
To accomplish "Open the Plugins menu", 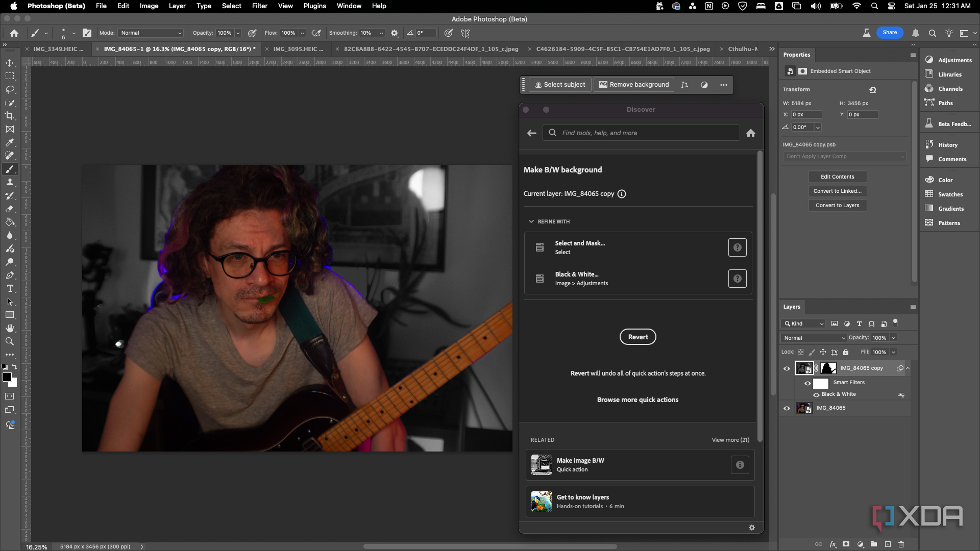I will [x=314, y=6].
